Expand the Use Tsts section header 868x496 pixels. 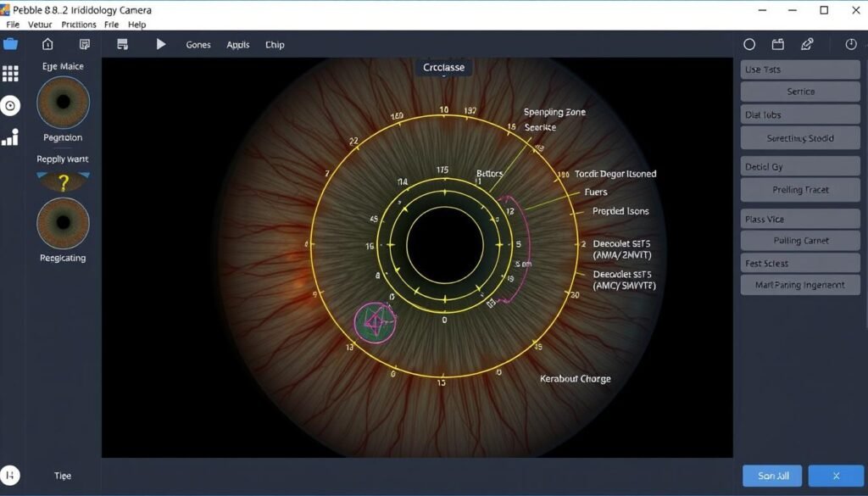[x=800, y=70]
